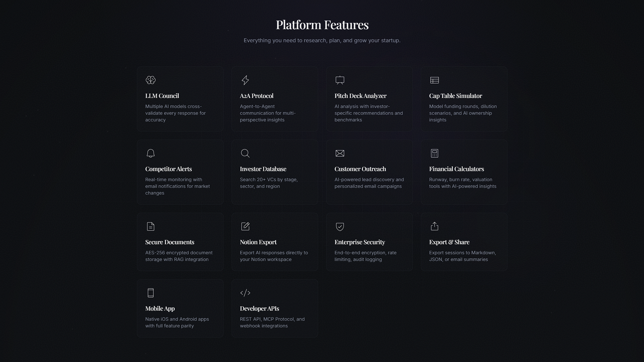The width and height of the screenshot is (644, 362).
Task: Click the document icon for Secure Documents
Action: pos(151,226)
